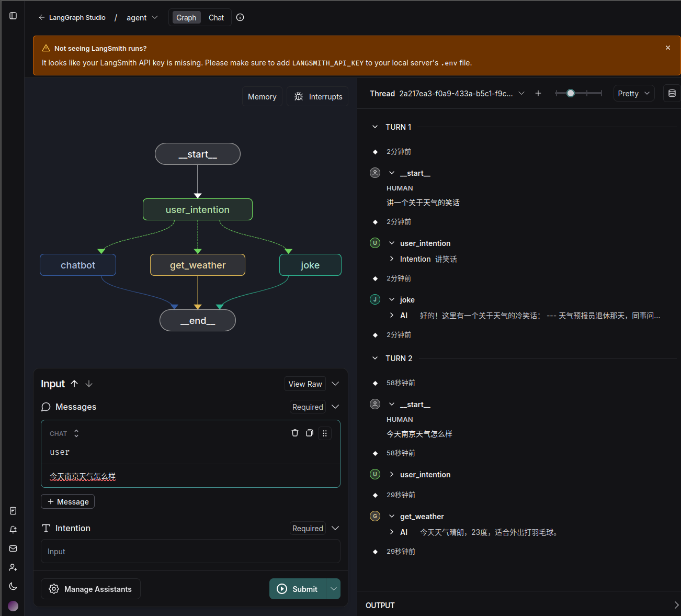
Task: Click the Intention input field
Action: pos(190,551)
